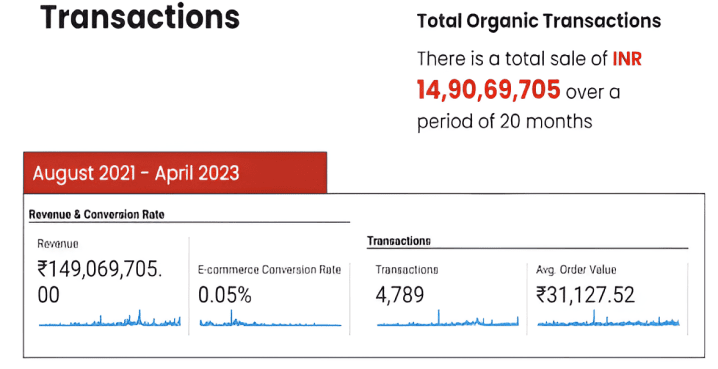The image size is (718, 369).
Task: Open the Transactions section header in the panel
Action: pos(399,241)
